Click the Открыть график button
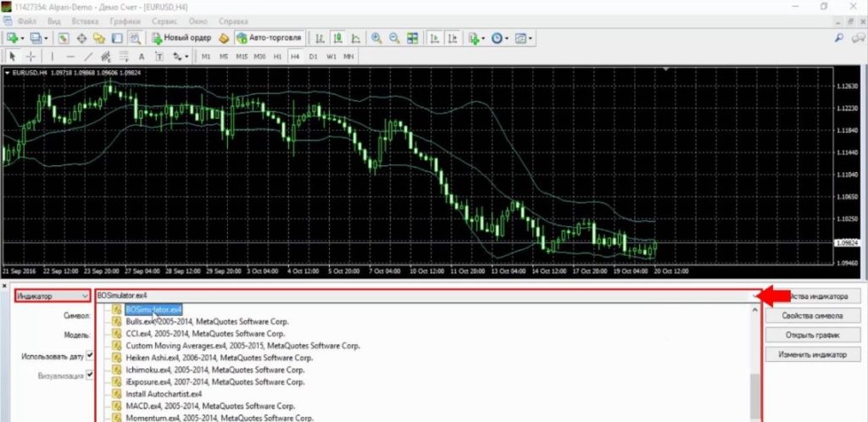 coord(812,335)
